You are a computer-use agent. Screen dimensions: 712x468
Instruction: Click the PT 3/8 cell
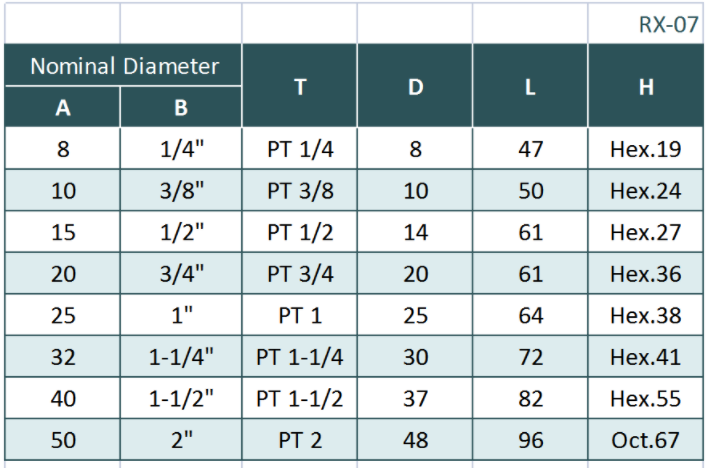coord(300,191)
